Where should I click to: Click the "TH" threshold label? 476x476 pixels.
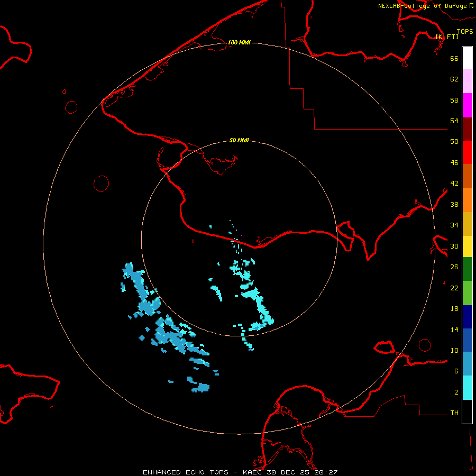[454, 413]
